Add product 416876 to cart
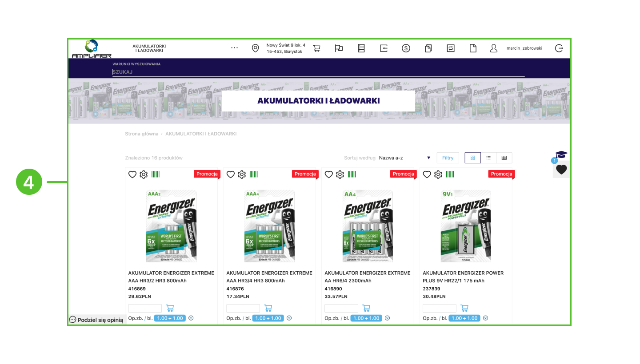 (x=268, y=308)
